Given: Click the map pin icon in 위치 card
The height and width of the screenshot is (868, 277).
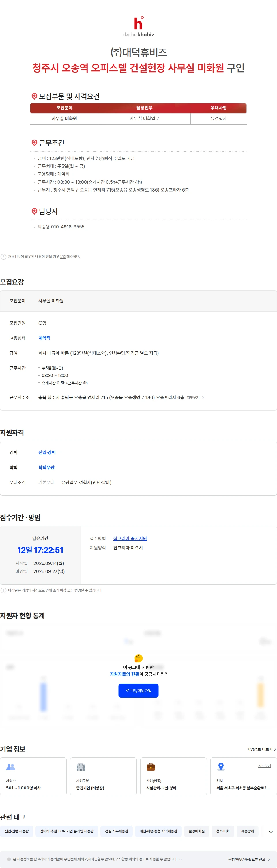Looking at the screenshot, I should pos(221,767).
